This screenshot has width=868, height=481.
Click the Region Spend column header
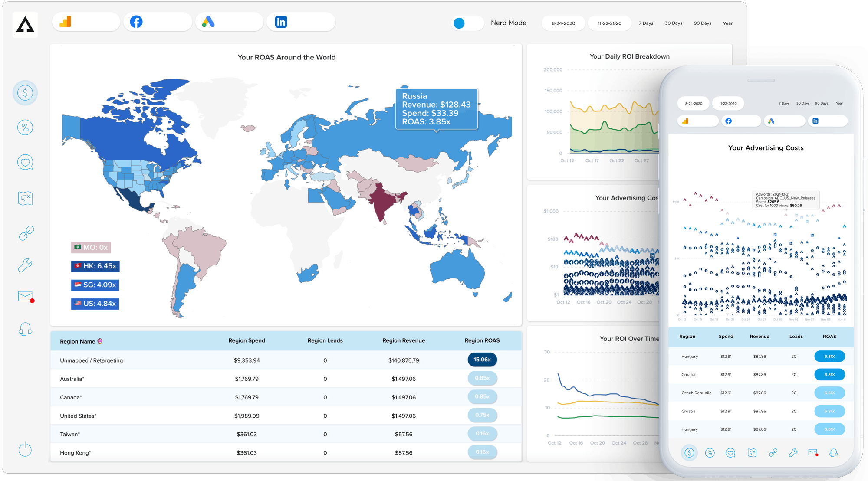[x=247, y=340]
